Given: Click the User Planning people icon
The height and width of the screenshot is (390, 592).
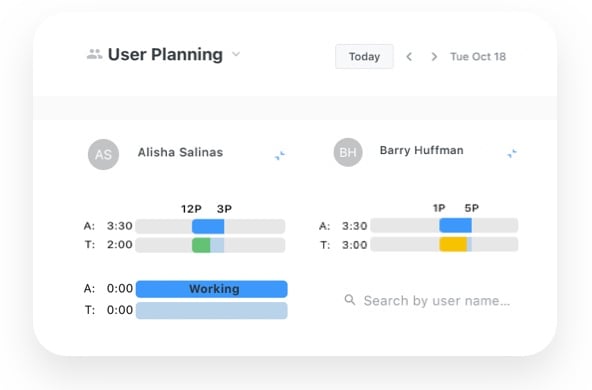Looking at the screenshot, I should point(94,54).
